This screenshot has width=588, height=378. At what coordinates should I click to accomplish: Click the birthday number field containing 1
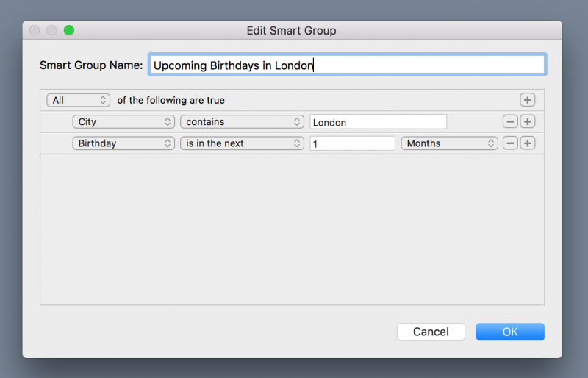pyautogui.click(x=352, y=143)
